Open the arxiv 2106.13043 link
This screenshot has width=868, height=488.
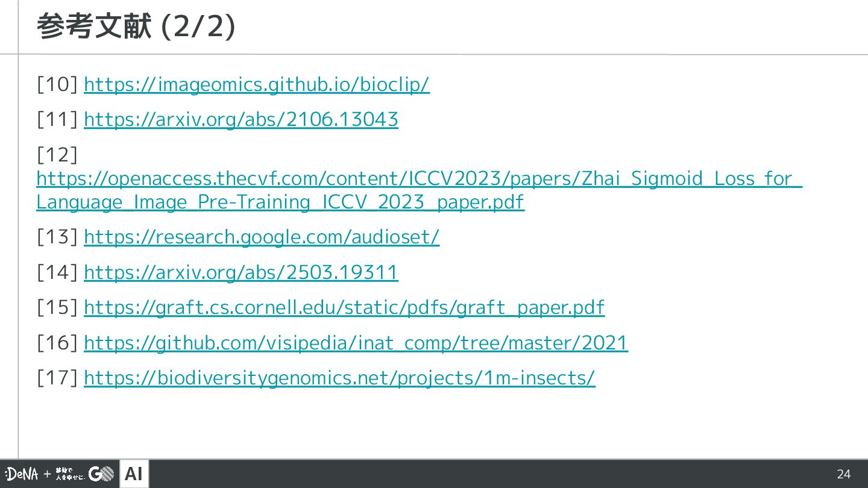(x=241, y=120)
